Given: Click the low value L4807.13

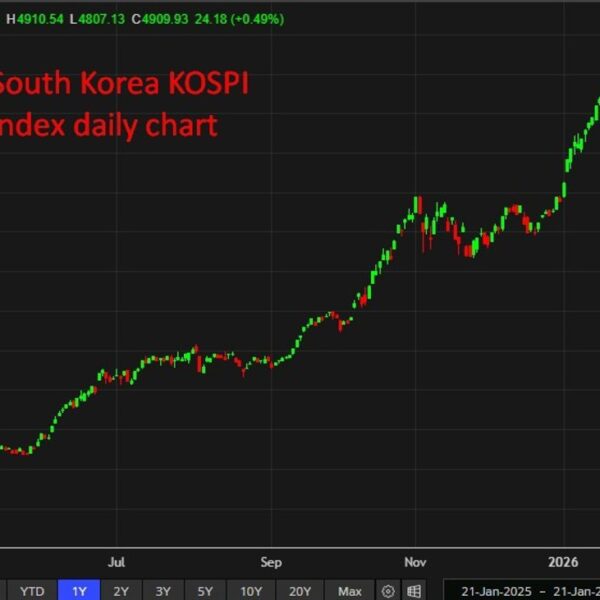Looking at the screenshot, I should coord(97,19).
